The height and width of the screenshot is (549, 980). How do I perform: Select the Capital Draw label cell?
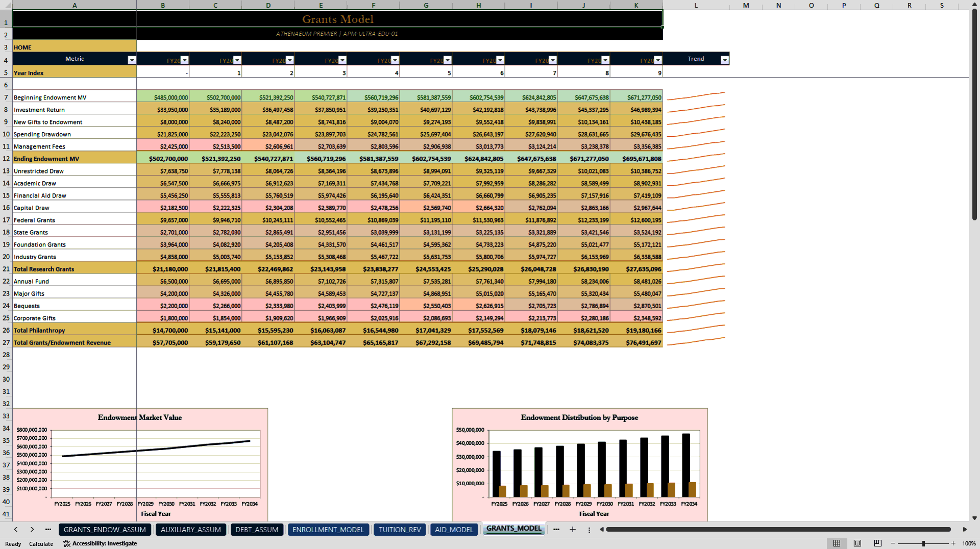point(75,208)
